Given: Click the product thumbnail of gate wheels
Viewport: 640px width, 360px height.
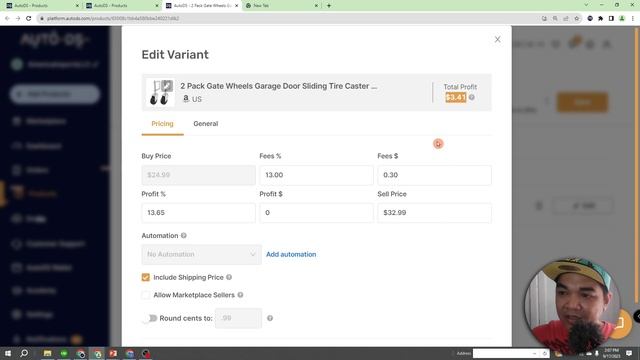Looking at the screenshot, I should 160,92.
